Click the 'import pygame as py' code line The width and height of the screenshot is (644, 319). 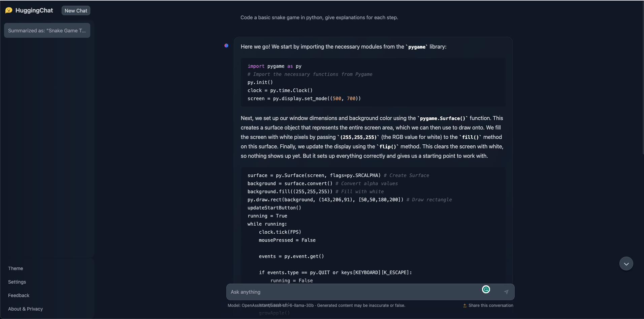tap(275, 66)
